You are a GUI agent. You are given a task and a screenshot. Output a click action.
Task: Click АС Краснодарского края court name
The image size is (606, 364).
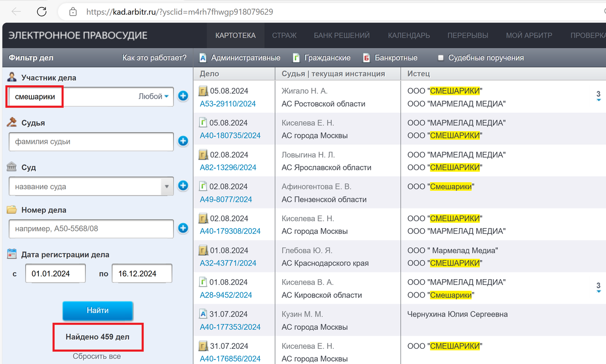[325, 263]
